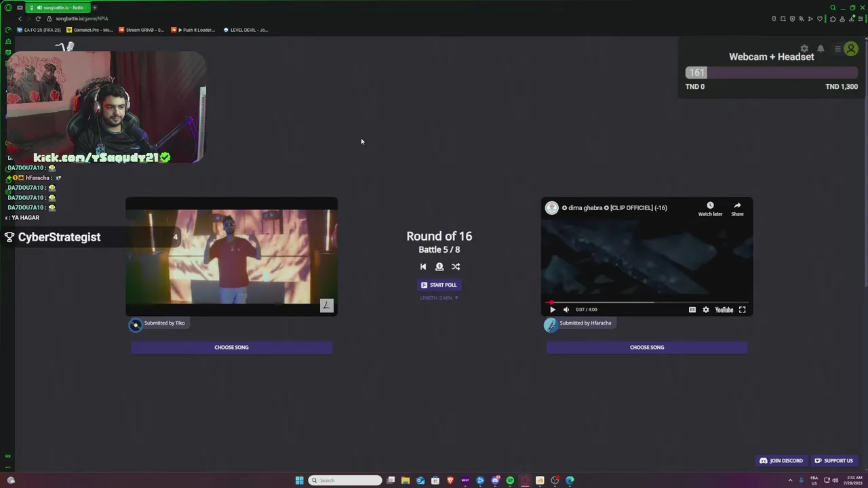Seek on the YouTube progress bar

click(647, 302)
